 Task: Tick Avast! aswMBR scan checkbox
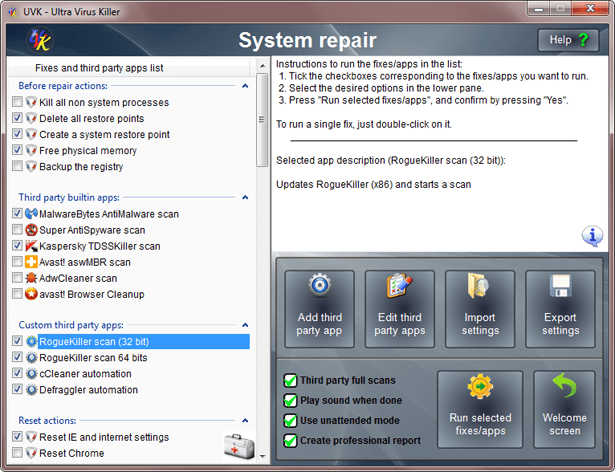point(17,261)
